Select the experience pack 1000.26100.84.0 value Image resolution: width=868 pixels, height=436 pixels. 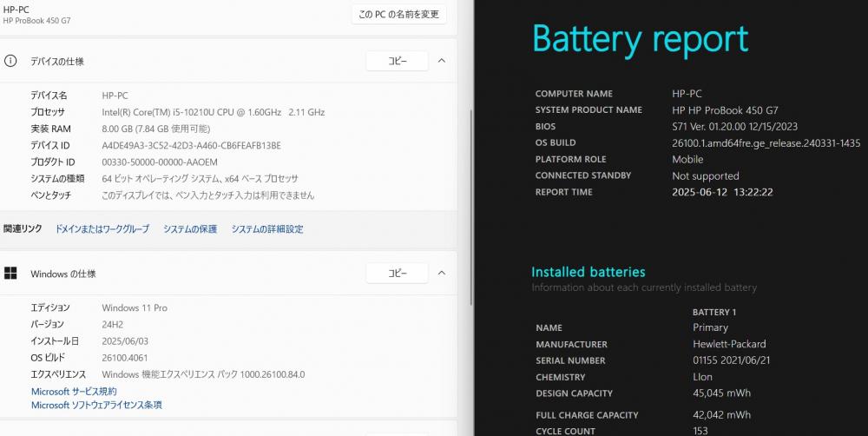203,374
